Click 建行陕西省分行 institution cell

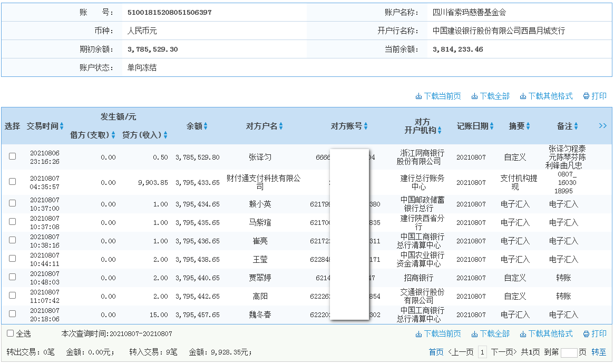pos(422,222)
